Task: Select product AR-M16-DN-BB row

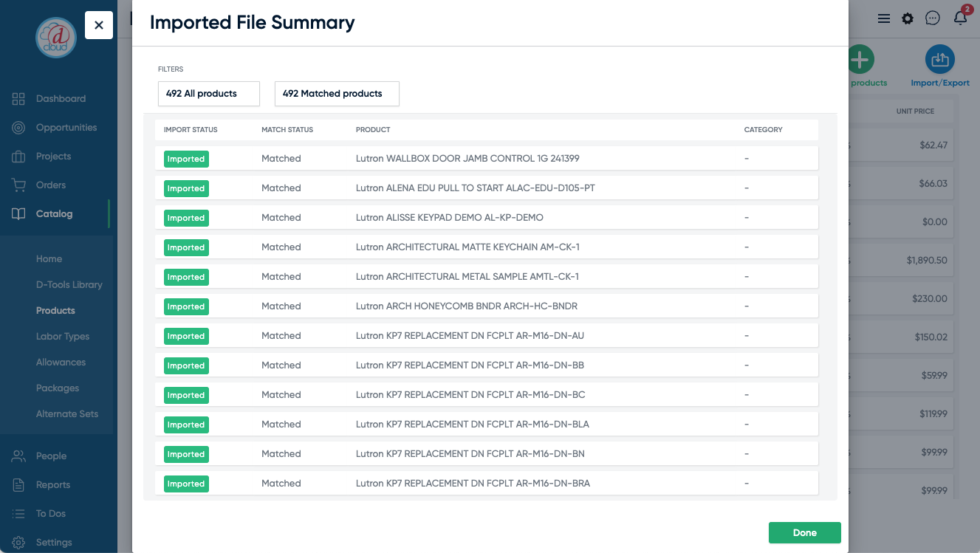Action: point(487,365)
